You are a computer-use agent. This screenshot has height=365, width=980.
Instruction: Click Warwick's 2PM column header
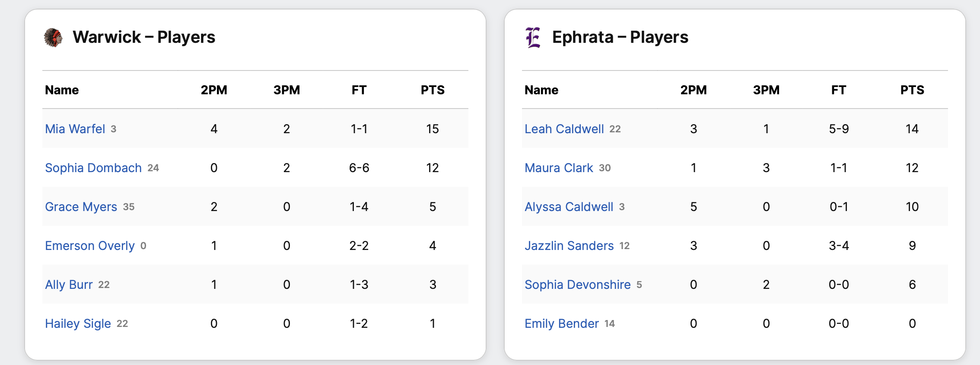pyautogui.click(x=214, y=90)
